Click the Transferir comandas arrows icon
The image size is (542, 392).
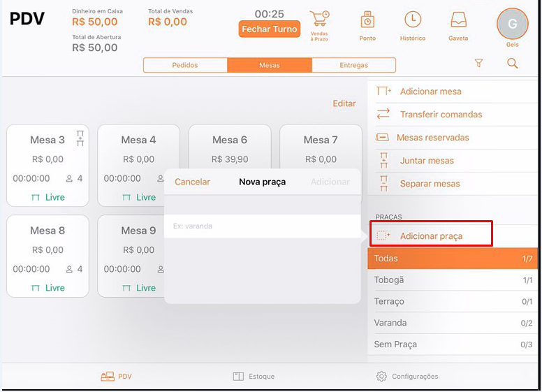[x=383, y=114]
